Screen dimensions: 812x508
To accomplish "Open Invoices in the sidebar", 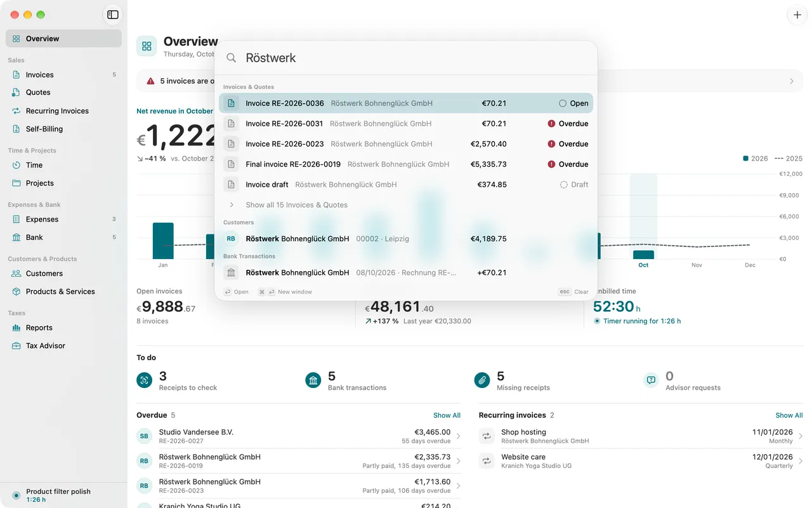I will pyautogui.click(x=63, y=75).
